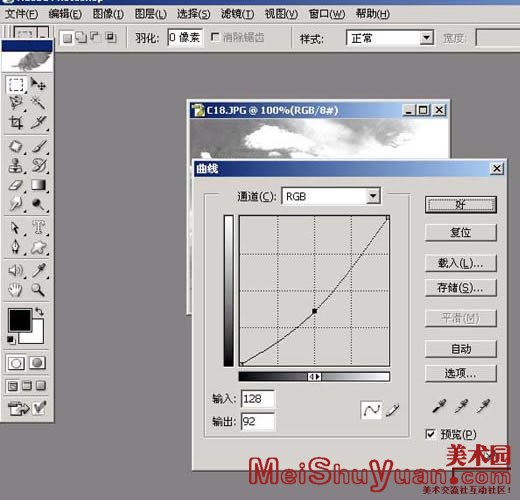Open the 样式 正常 style dropdown
The height and width of the screenshot is (500, 520).
(x=426, y=38)
